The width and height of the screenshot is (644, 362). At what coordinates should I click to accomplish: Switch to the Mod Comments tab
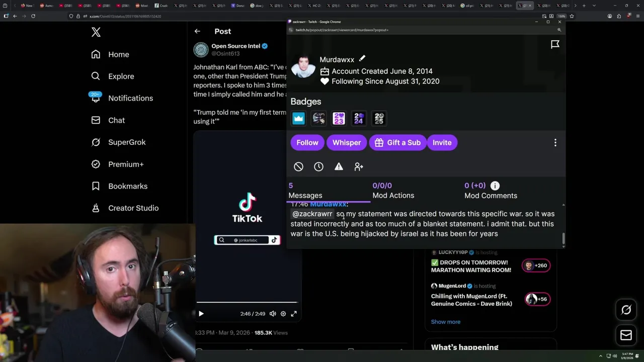point(491,191)
